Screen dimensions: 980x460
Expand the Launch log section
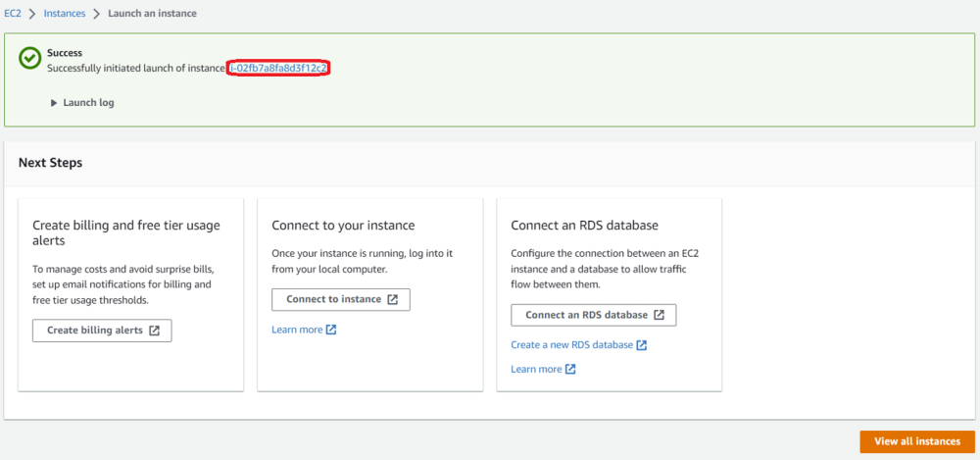point(82,103)
